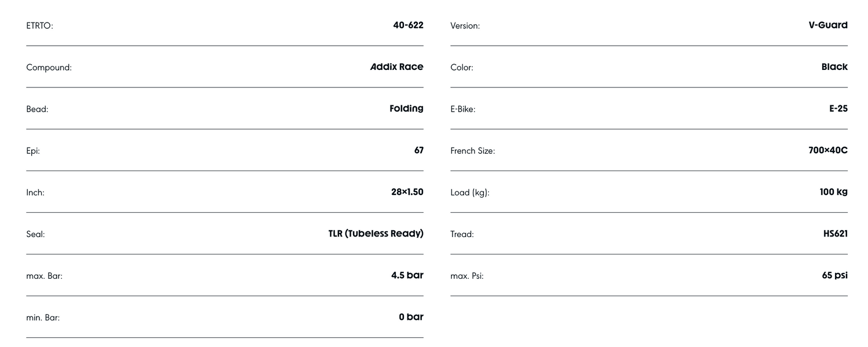Select the HS621 tread value
The image size is (868, 347).
coord(836,234)
